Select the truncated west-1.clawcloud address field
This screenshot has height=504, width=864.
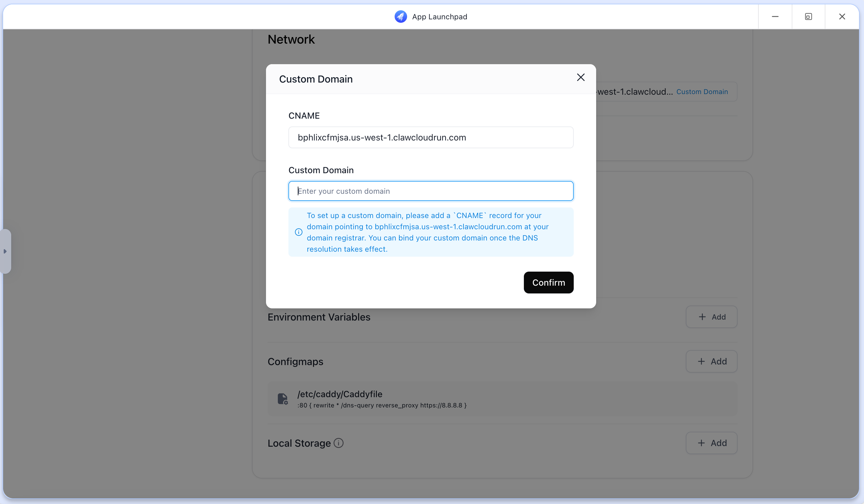pyautogui.click(x=634, y=92)
